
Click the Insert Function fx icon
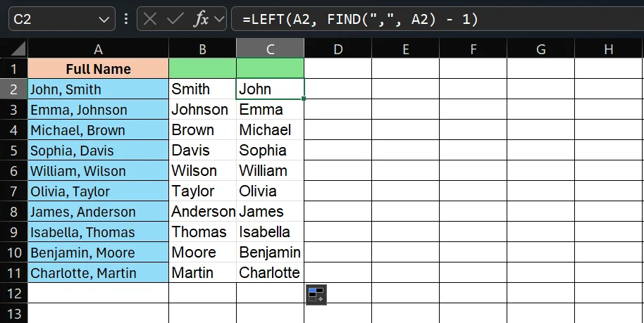(201, 19)
